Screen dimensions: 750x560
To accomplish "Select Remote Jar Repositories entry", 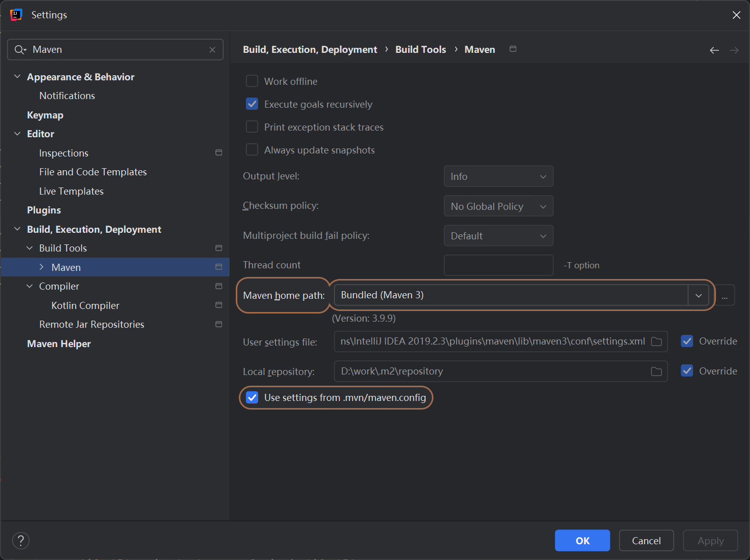I will pyautogui.click(x=91, y=324).
